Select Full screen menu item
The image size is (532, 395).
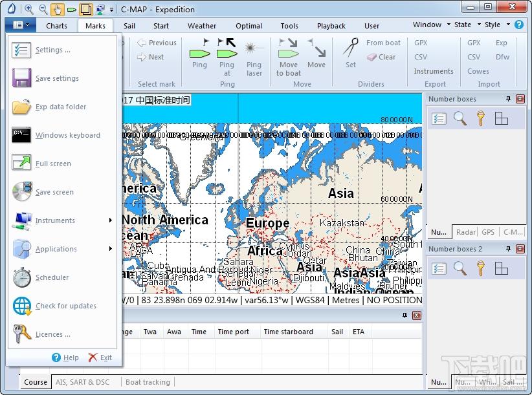click(x=62, y=164)
